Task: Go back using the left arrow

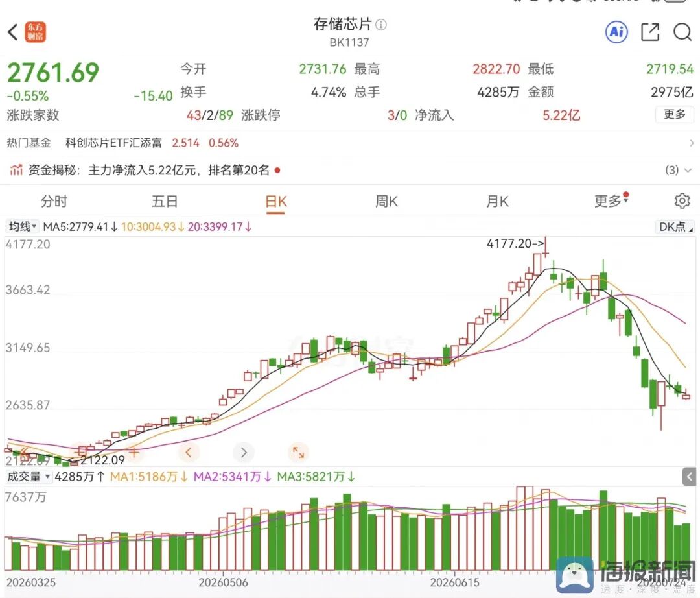Action: point(13,32)
